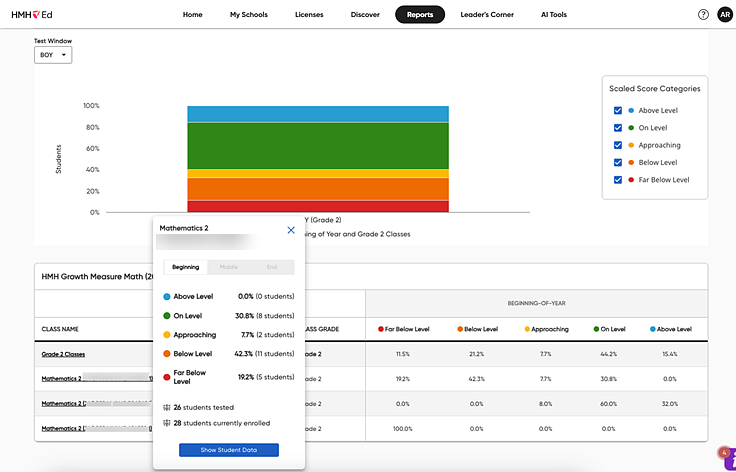This screenshot has width=736, height=472.
Task: Close the Mathematics 2 popup
Action: click(291, 230)
